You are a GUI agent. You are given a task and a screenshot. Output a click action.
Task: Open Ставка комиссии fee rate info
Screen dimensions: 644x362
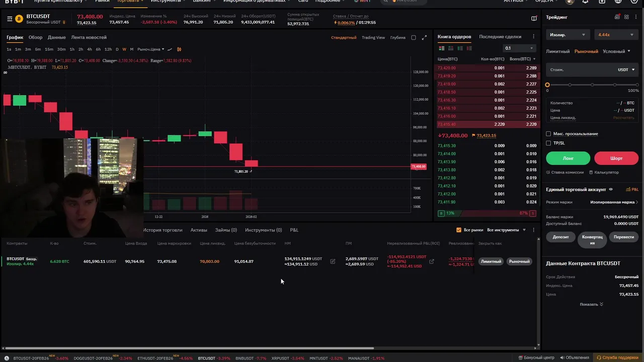pos(565,172)
